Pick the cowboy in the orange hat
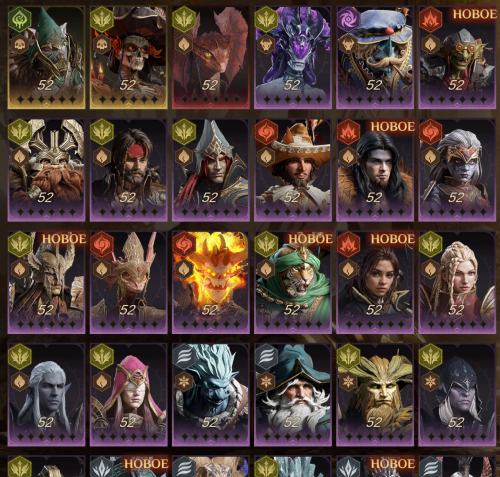Image resolution: width=500 pixels, height=477 pixels. pos(293,170)
